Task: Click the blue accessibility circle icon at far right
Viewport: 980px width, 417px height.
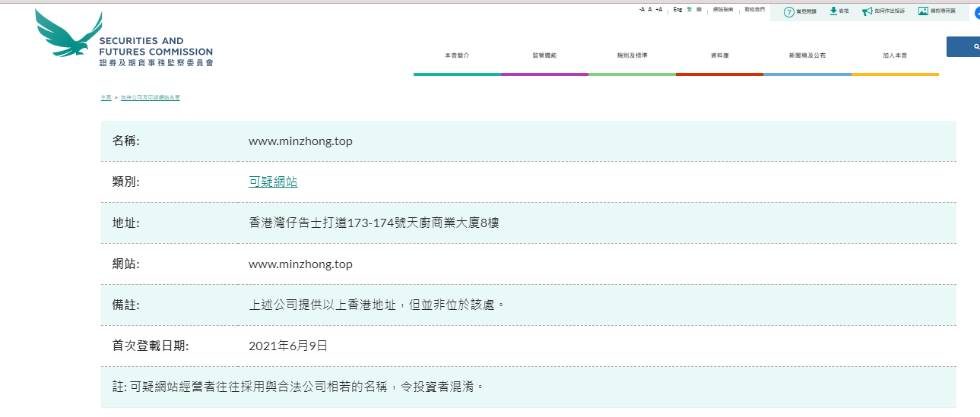Action: click(976, 13)
